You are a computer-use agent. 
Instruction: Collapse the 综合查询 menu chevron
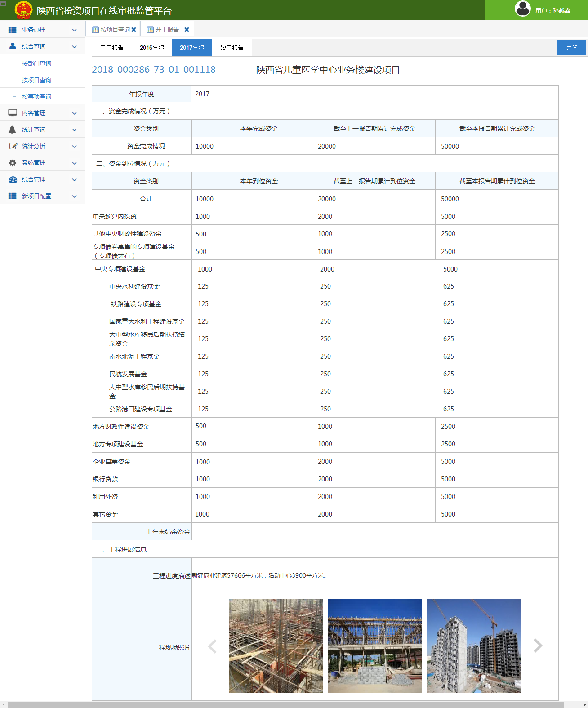click(75, 47)
